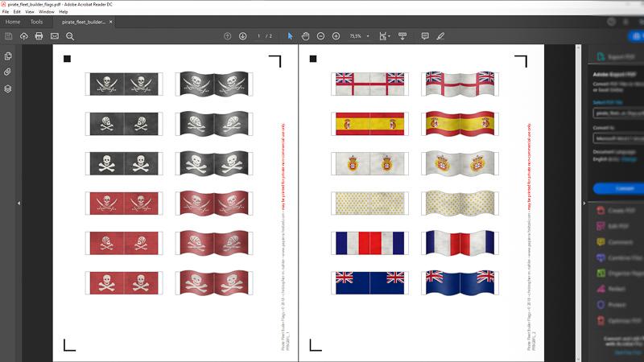Switch to the Tools tab
Viewport: 644px width, 362px height.
click(36, 22)
